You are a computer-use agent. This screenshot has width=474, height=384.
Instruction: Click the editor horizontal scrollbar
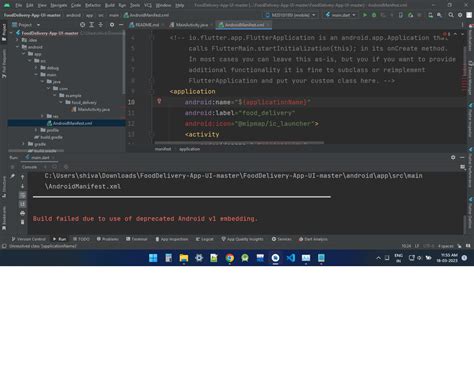pos(239,143)
